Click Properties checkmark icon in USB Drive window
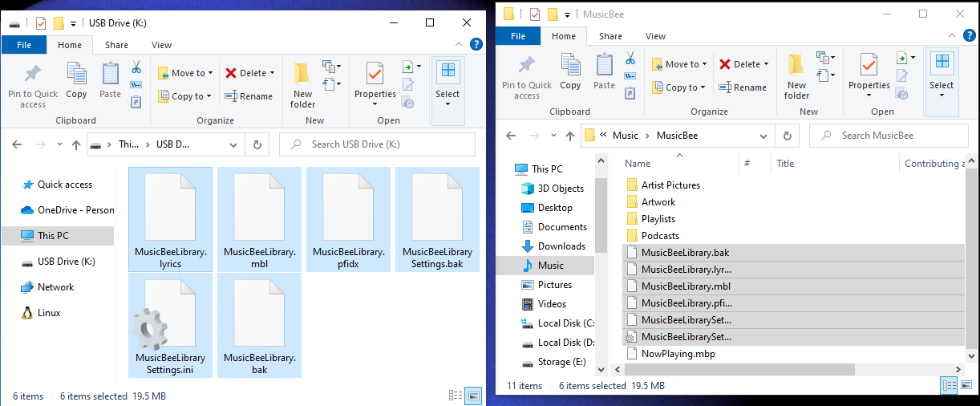 tap(375, 74)
